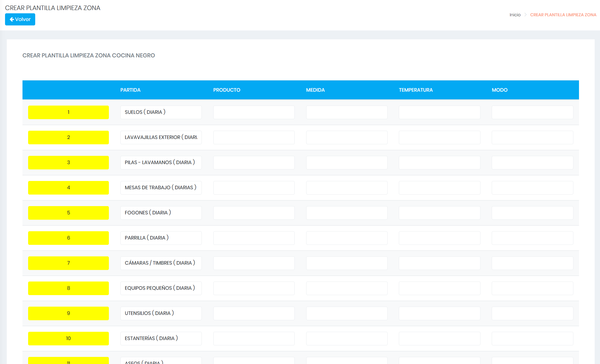
Task: Click the PARTIDA column header
Action: pos(130,90)
